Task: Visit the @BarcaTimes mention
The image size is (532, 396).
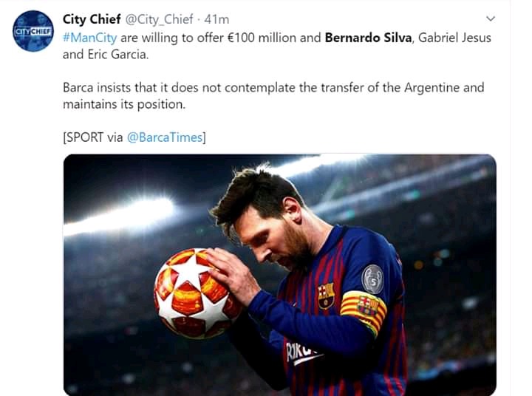Action: click(167, 137)
